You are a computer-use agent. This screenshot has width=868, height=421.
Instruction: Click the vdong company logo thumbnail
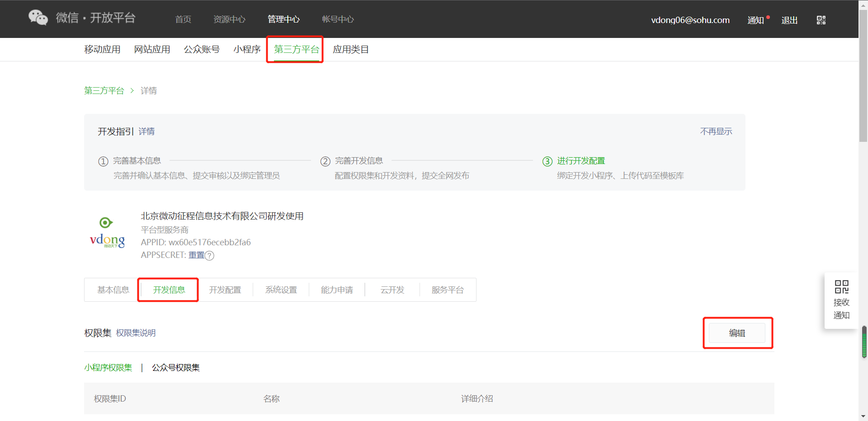107,232
